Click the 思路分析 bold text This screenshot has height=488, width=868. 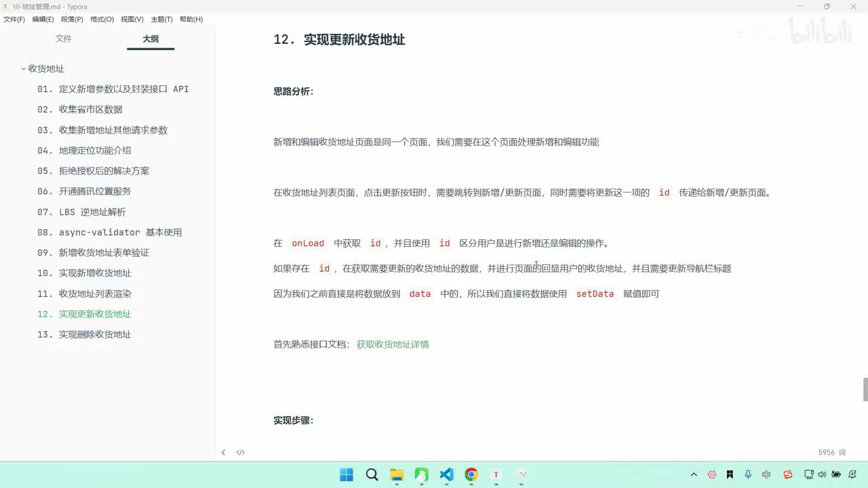point(294,91)
